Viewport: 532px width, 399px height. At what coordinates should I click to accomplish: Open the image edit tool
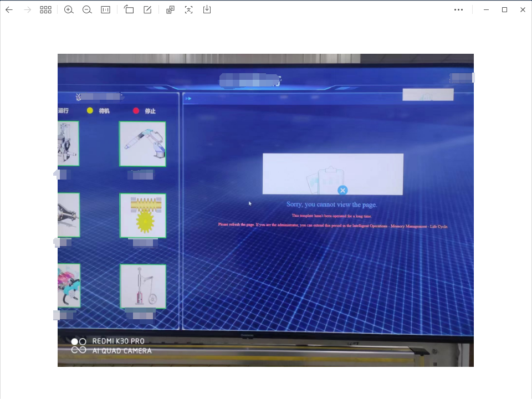tap(147, 9)
